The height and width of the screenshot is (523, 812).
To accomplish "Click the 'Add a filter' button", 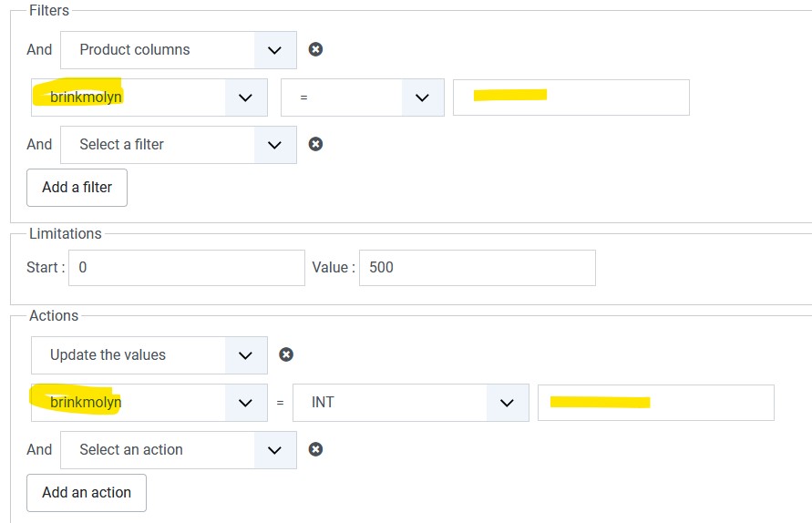I will pyautogui.click(x=77, y=188).
